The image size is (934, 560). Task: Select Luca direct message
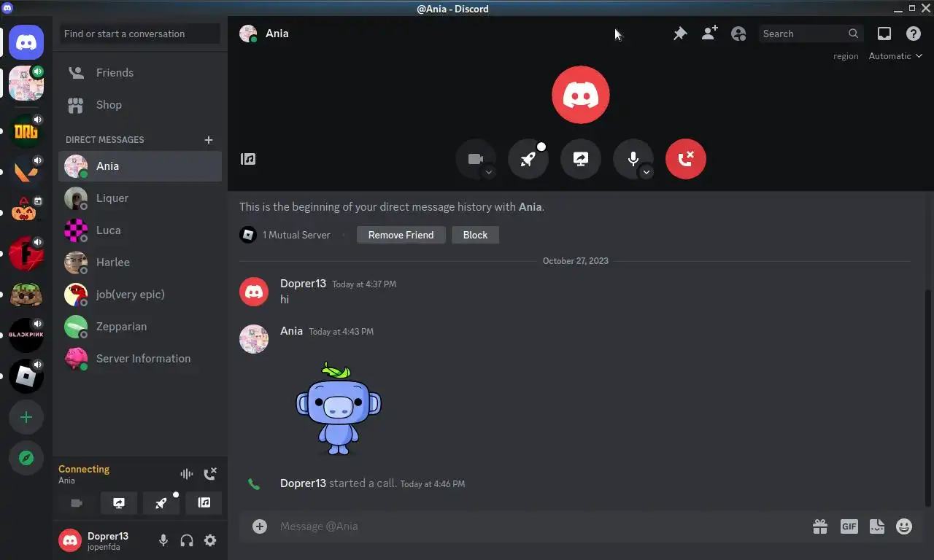[140, 230]
